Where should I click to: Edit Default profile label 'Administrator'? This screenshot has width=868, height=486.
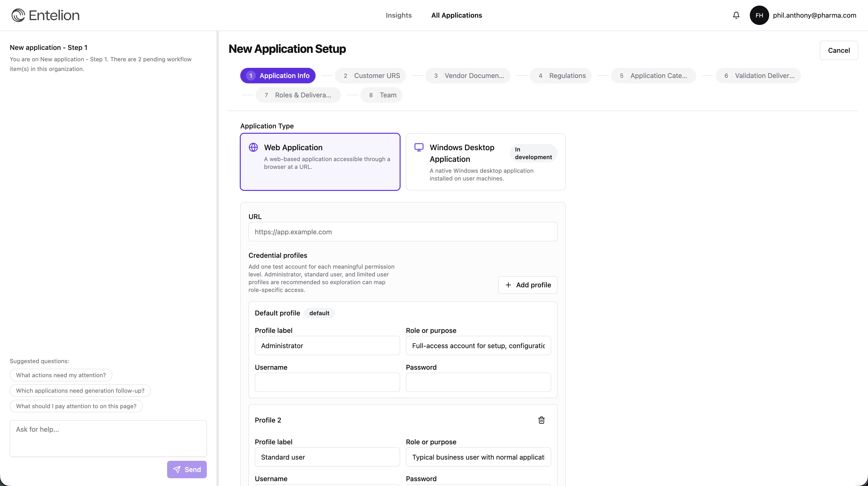coord(327,345)
